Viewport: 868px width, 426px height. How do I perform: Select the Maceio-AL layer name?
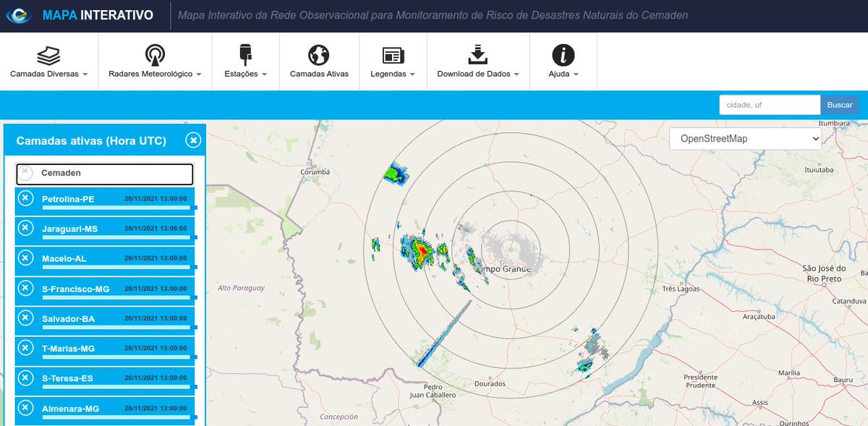(x=64, y=259)
